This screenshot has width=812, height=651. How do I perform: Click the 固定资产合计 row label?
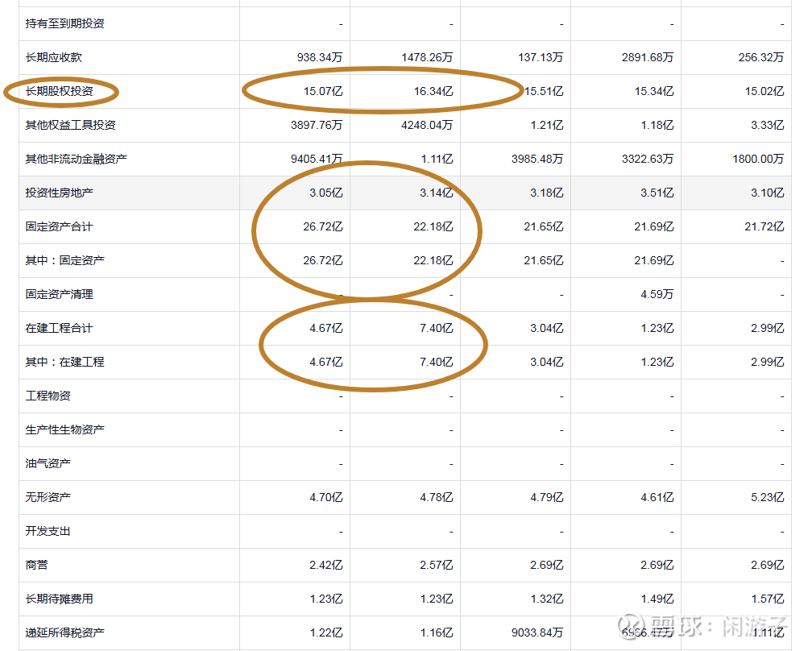[x=60, y=227]
